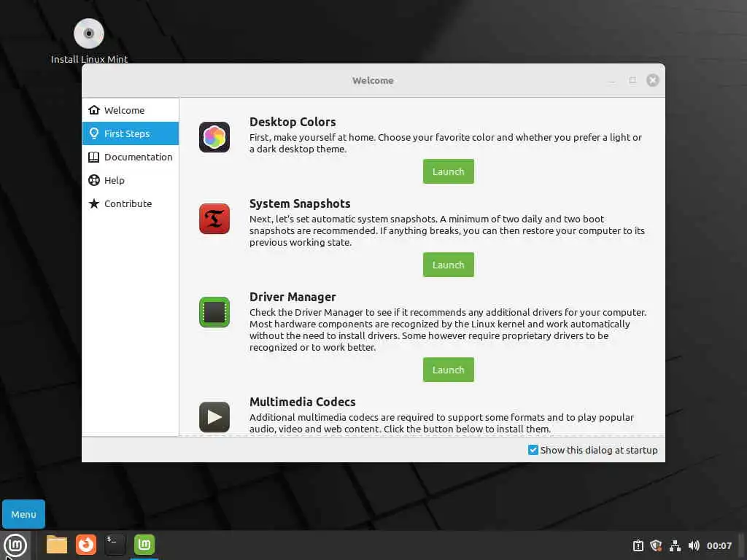Select the Driver Manager chip icon
This screenshot has height=560, width=747.
point(214,312)
